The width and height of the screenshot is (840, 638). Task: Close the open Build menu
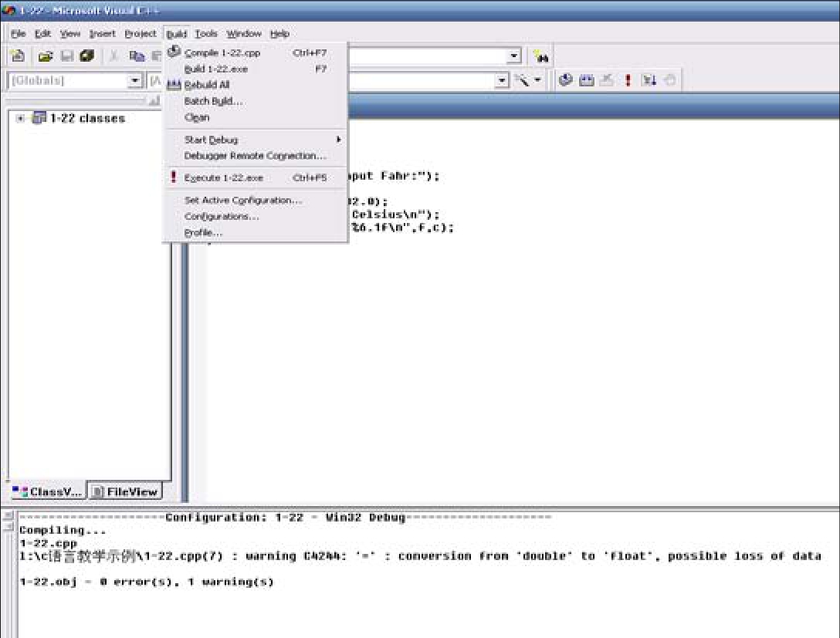click(176, 34)
